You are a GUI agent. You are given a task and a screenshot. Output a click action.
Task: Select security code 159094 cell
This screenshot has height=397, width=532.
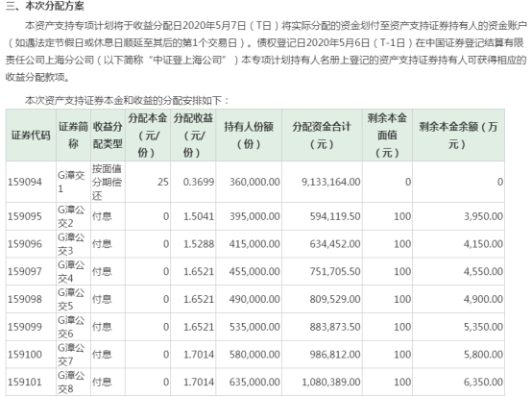point(31,182)
